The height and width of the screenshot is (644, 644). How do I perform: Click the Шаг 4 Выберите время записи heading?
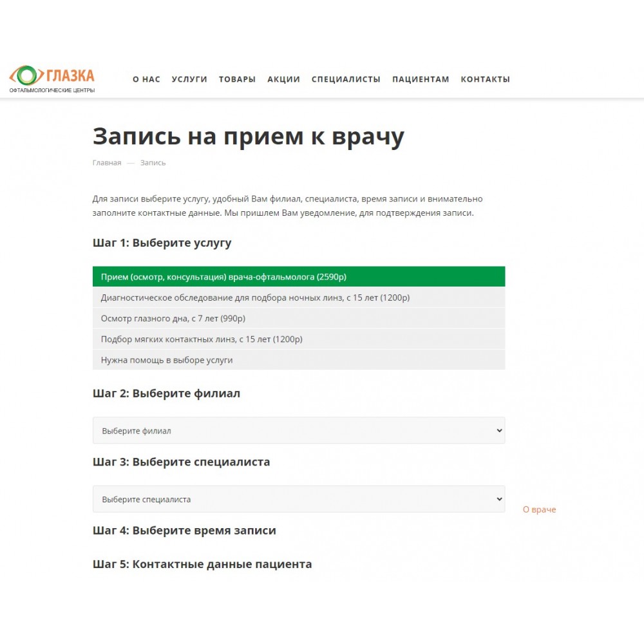[x=184, y=531]
